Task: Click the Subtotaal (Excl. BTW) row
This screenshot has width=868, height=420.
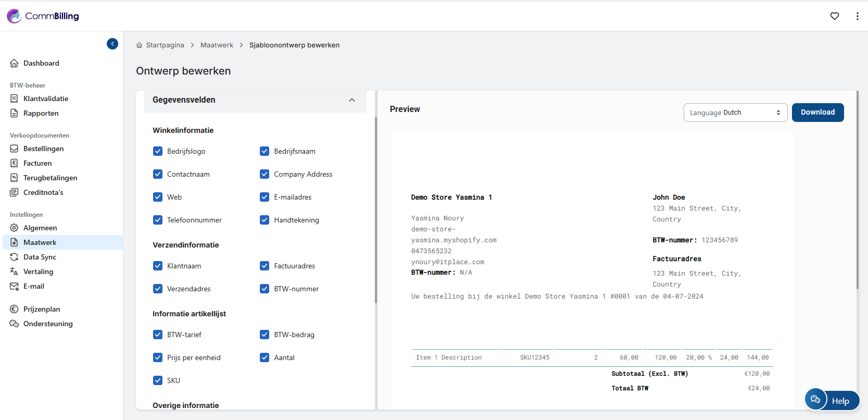Action: (x=690, y=374)
